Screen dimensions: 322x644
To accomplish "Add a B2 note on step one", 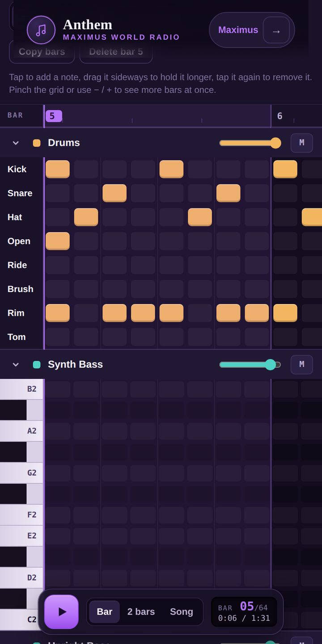I will 58,389.
